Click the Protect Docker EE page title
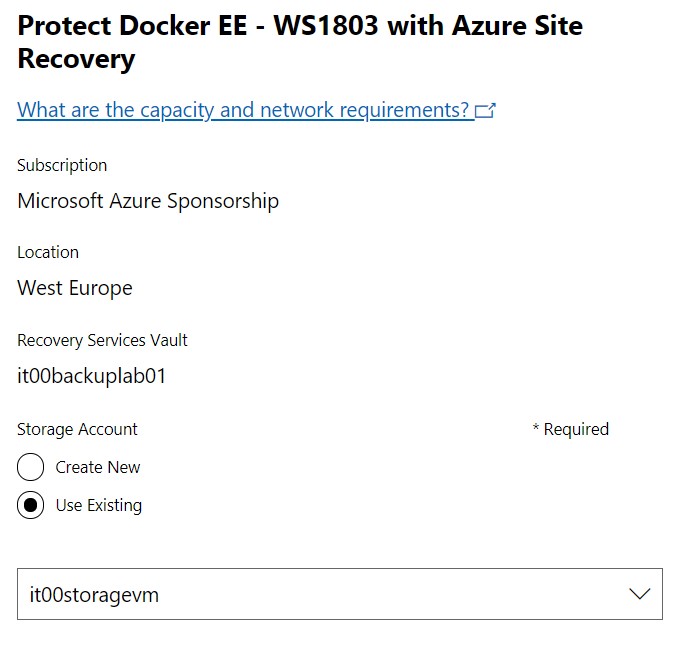Image resolution: width=676 pixels, height=646 pixels. [x=300, y=42]
